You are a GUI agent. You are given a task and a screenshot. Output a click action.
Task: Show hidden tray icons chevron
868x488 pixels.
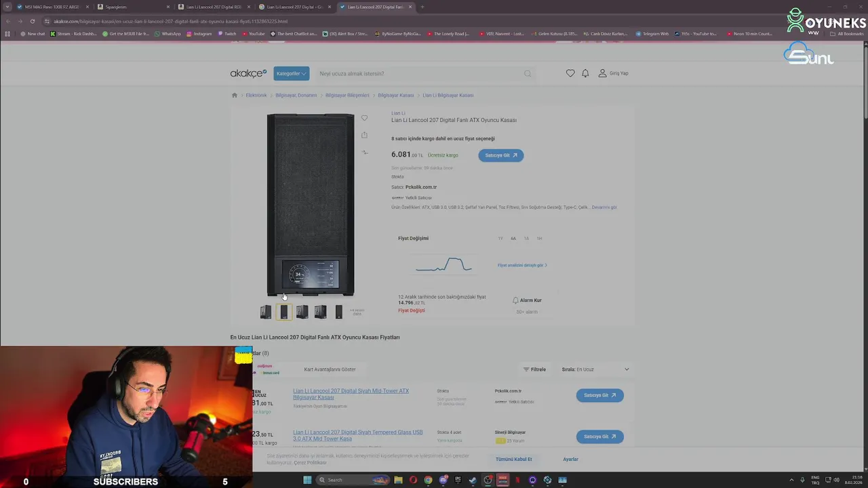click(x=791, y=480)
